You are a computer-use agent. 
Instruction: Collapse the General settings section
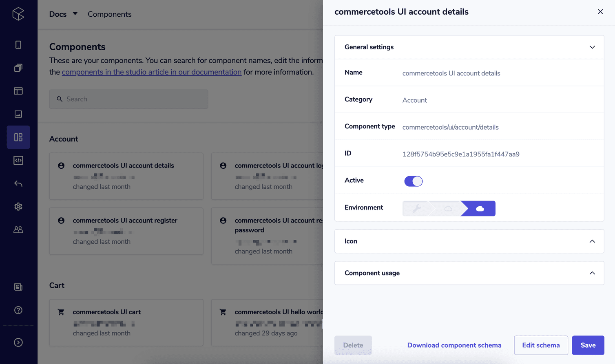pyautogui.click(x=592, y=47)
